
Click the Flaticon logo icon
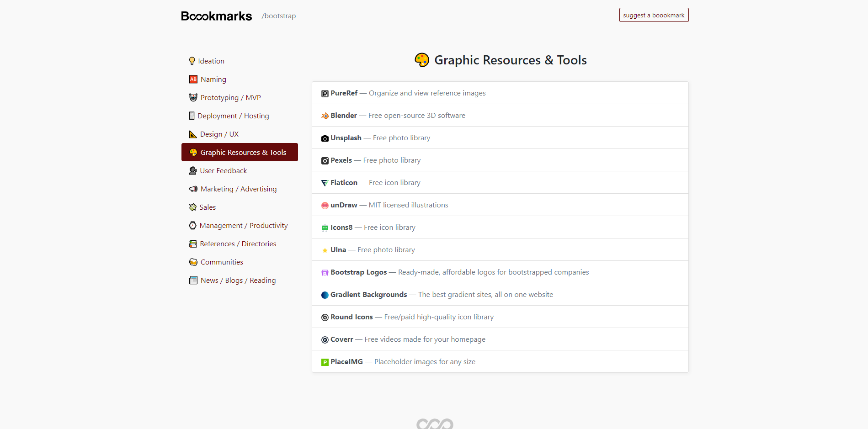[325, 183]
